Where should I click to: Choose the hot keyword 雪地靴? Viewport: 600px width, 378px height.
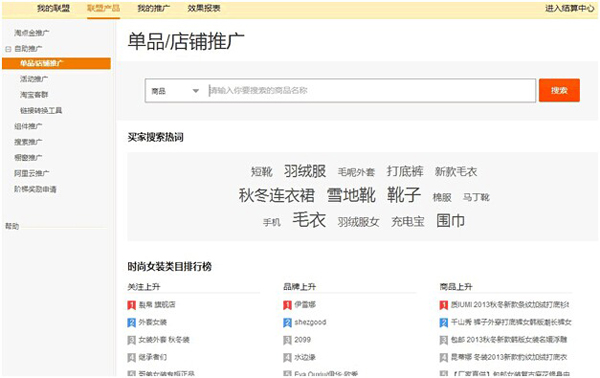click(351, 195)
